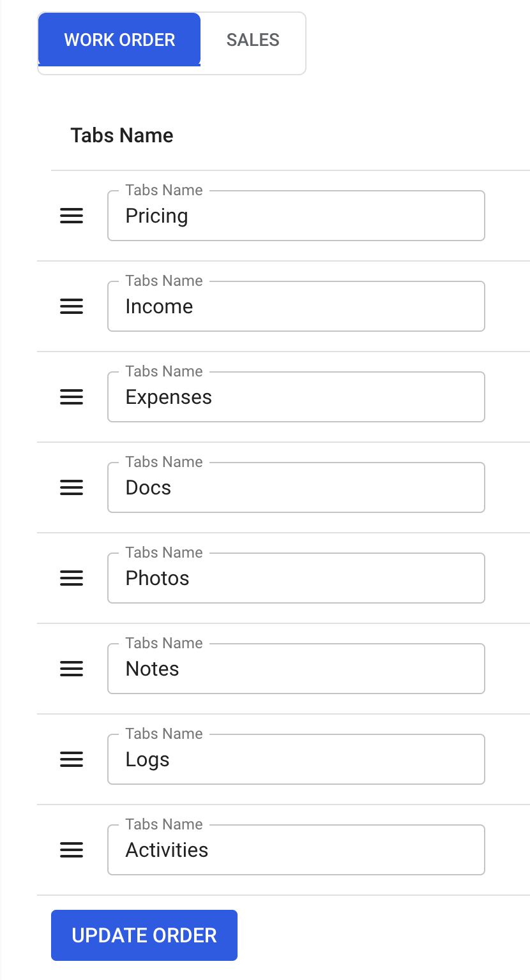Select the drag handle beside Photos
Screen dimensions: 530x980
tap(72, 579)
